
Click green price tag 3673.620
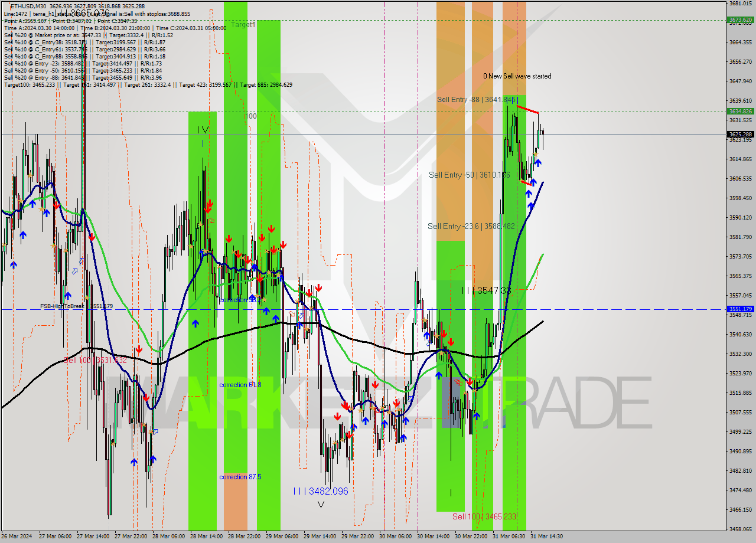[x=741, y=20]
